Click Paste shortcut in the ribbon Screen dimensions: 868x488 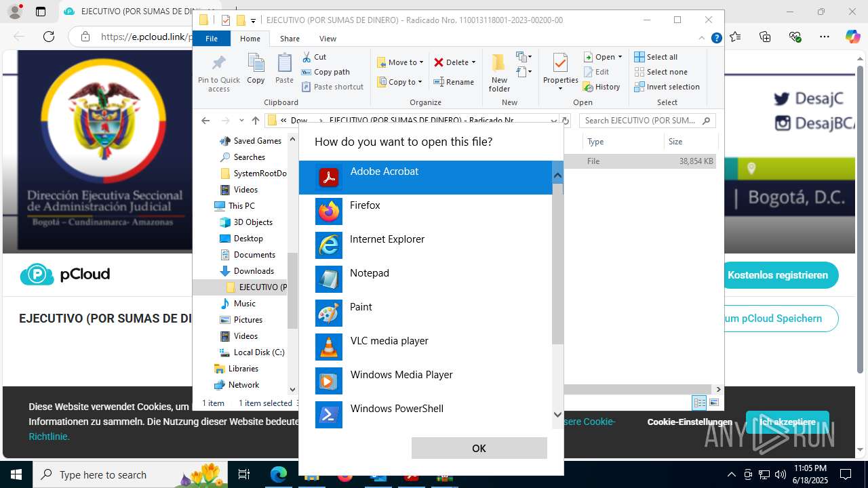pyautogui.click(x=332, y=87)
